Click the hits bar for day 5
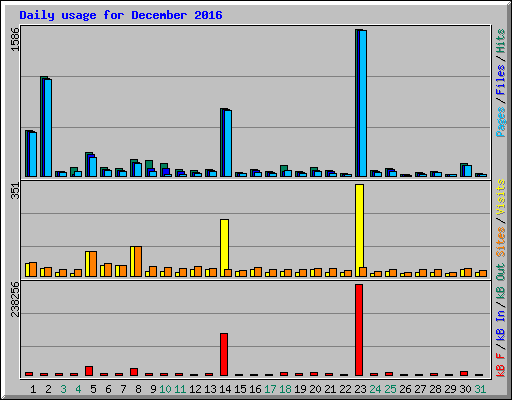This screenshot has width=512, height=400. [87, 164]
